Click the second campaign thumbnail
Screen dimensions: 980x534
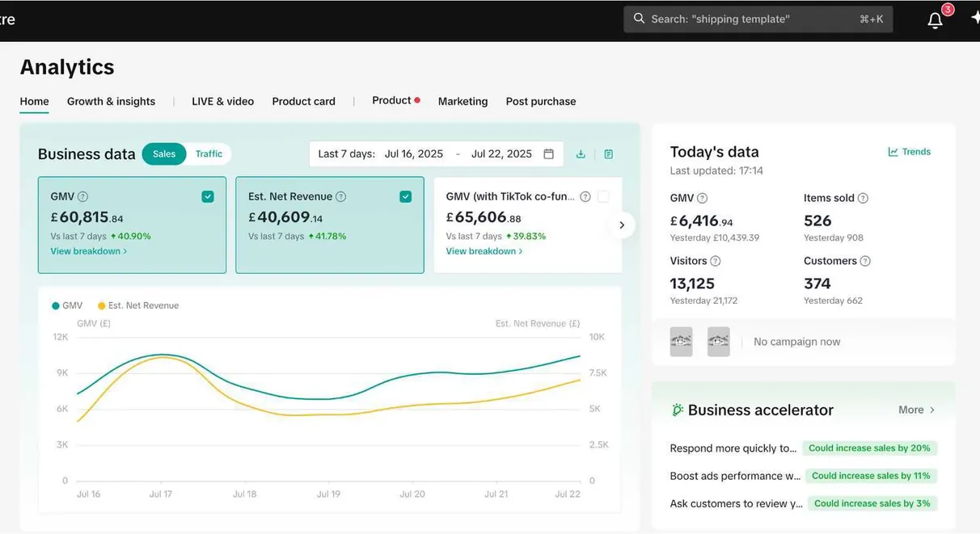click(718, 342)
